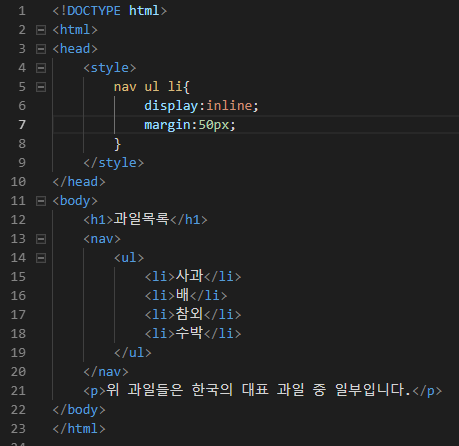Image resolution: width=459 pixels, height=446 pixels.
Task: Place cursor in the DOCTYPE html declaration
Action: tap(110, 11)
